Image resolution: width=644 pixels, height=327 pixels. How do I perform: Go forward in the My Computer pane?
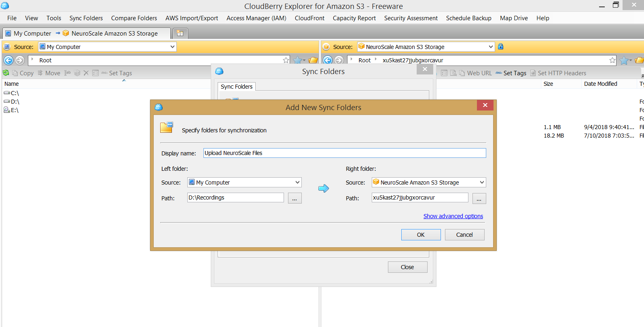[20, 60]
